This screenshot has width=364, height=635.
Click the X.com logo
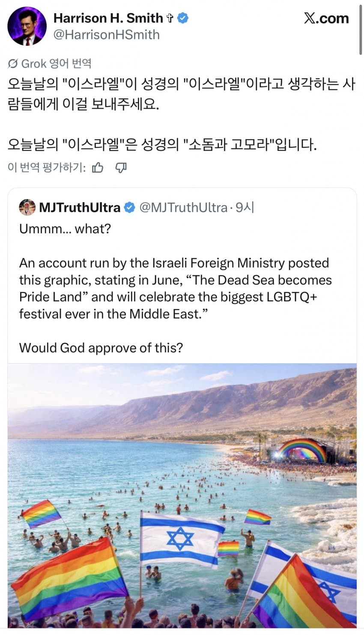tap(326, 18)
